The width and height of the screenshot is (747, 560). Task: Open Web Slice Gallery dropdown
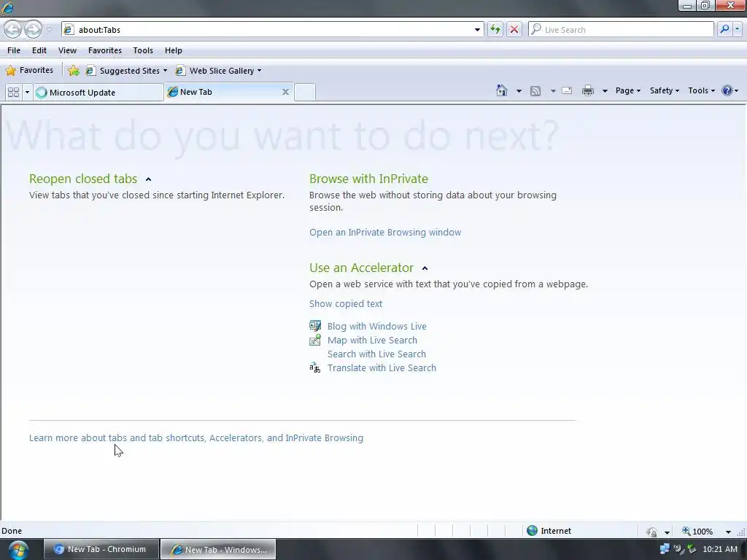coord(219,71)
